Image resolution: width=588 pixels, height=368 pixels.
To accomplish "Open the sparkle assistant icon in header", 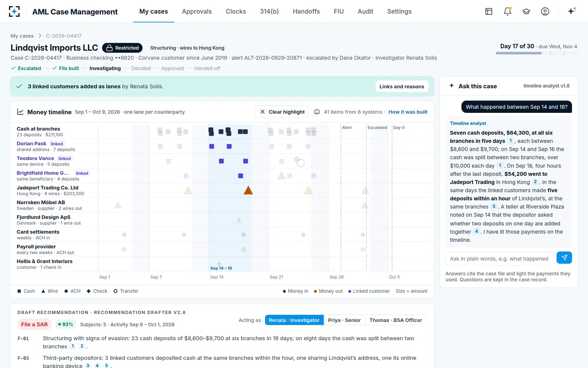I will pos(572,11).
